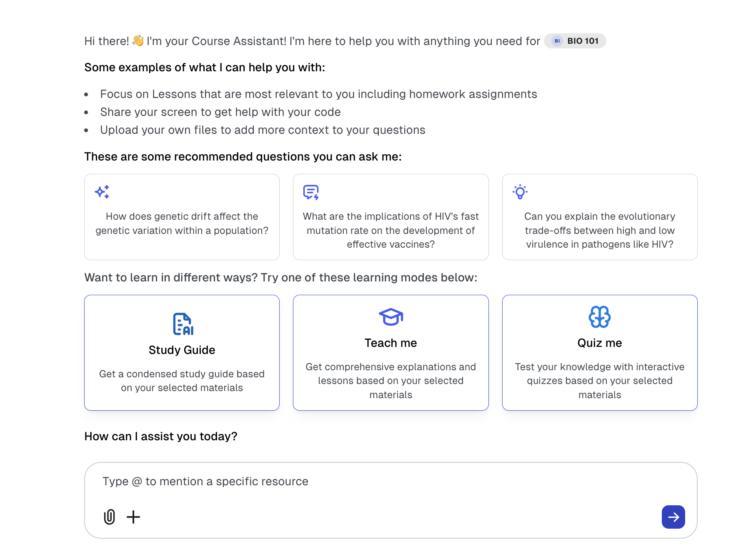This screenshot has width=756, height=547.
Task: Click the Quiz me card description text
Action: [599, 381]
